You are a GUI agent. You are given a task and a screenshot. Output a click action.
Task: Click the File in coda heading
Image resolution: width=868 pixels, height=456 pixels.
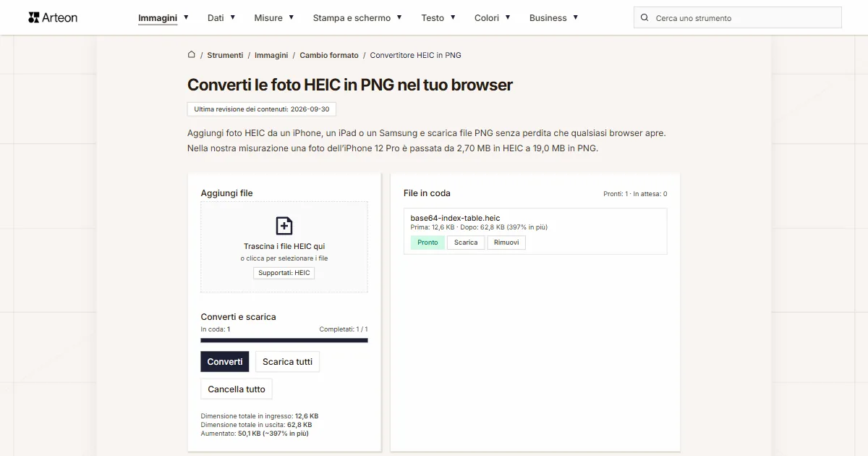pos(427,193)
